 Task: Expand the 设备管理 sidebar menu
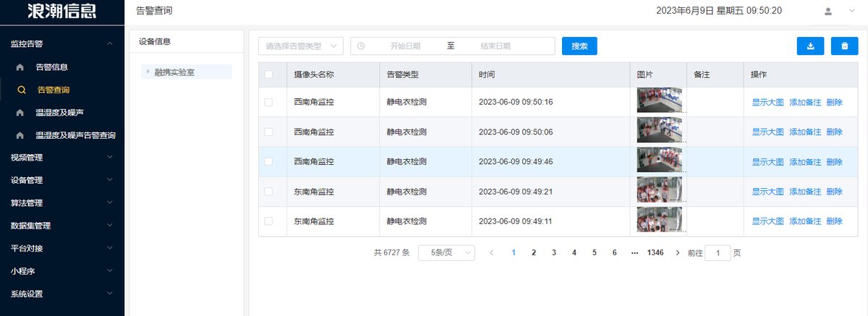click(x=109, y=179)
